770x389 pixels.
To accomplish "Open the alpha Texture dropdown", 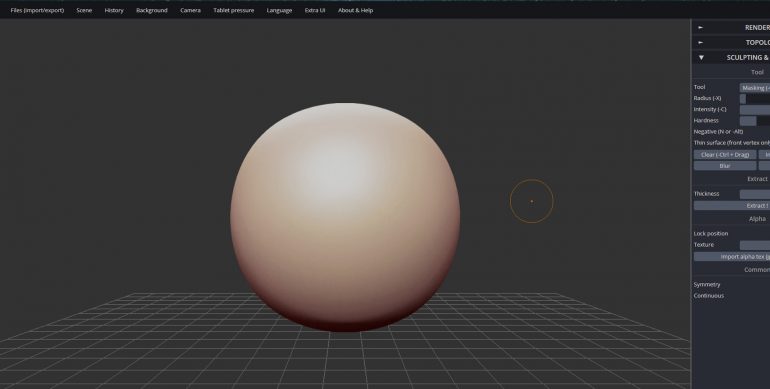I will [755, 245].
